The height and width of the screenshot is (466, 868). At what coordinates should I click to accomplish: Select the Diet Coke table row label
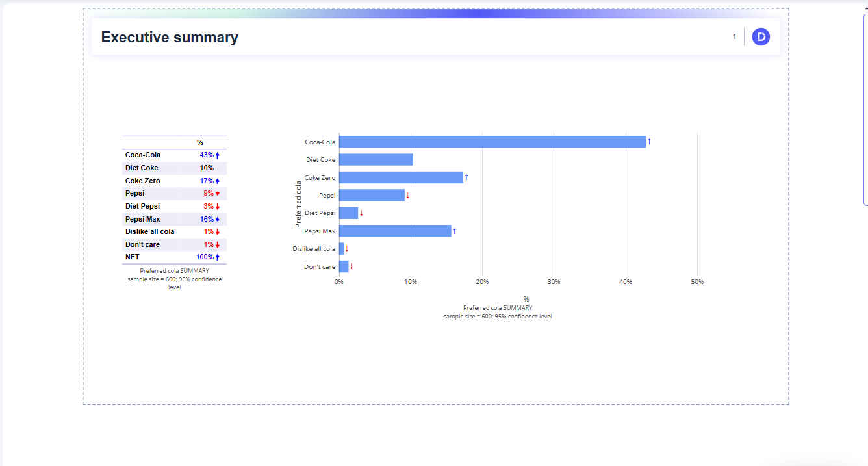[x=142, y=168]
